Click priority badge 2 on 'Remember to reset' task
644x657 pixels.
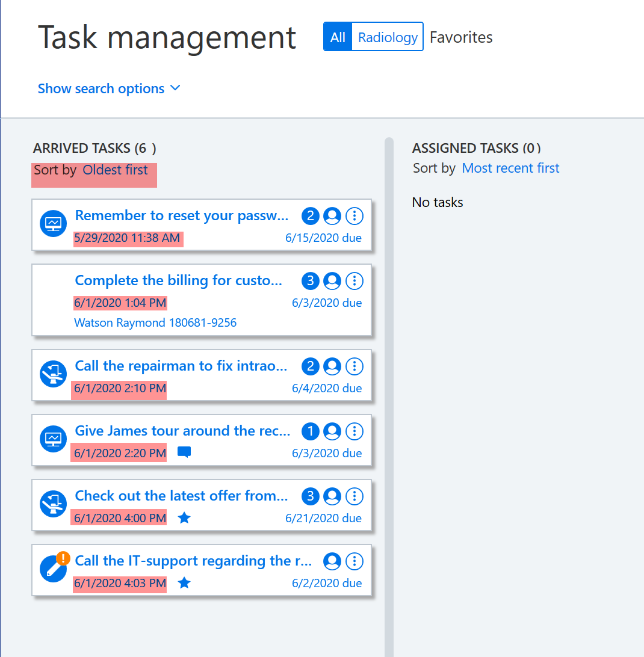[310, 216]
